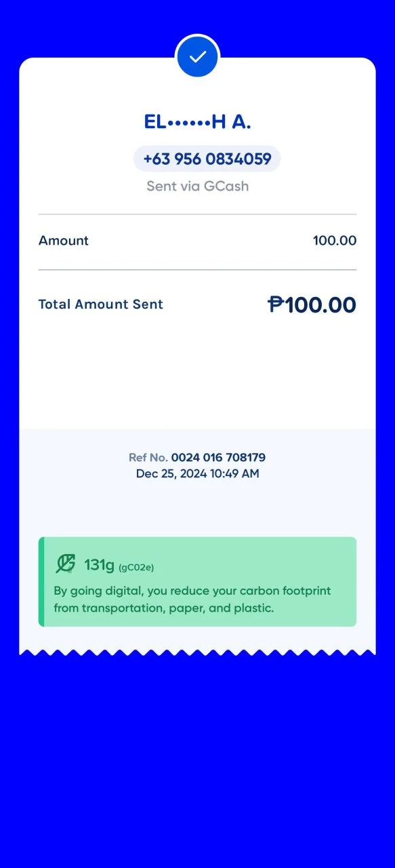Click the carbon footprint description text

click(x=192, y=599)
